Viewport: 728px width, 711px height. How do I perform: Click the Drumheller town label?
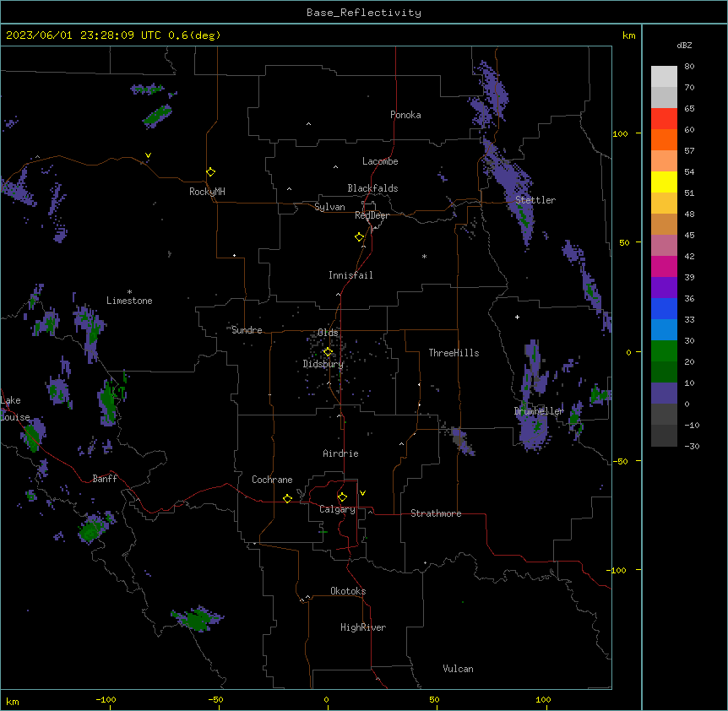click(x=539, y=411)
